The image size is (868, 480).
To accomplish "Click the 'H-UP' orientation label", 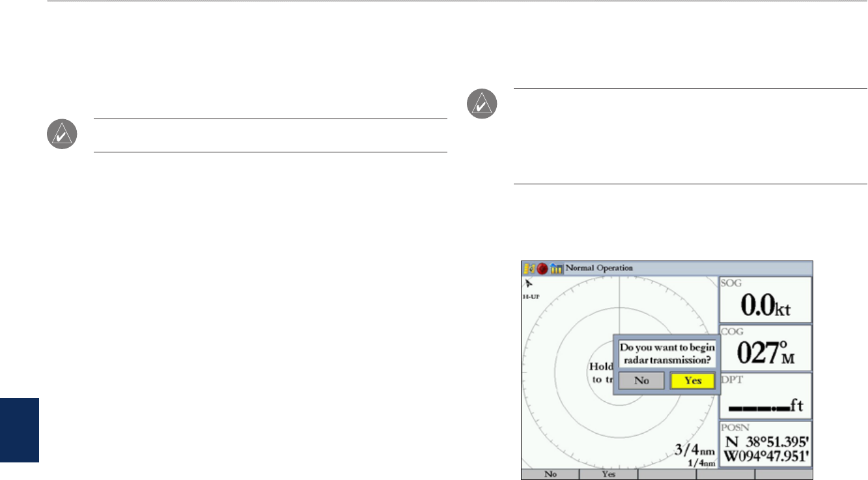I will tap(530, 296).
